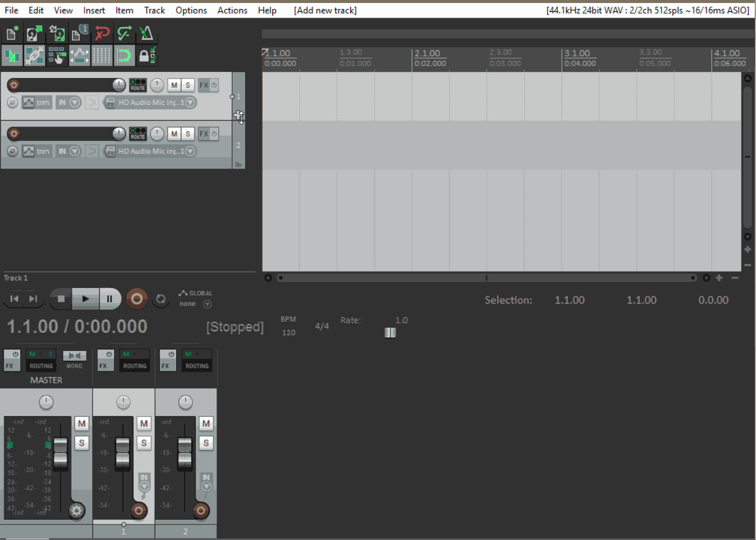Screen dimensions: 756x540
Task: Open the Track menu
Action: click(x=155, y=10)
